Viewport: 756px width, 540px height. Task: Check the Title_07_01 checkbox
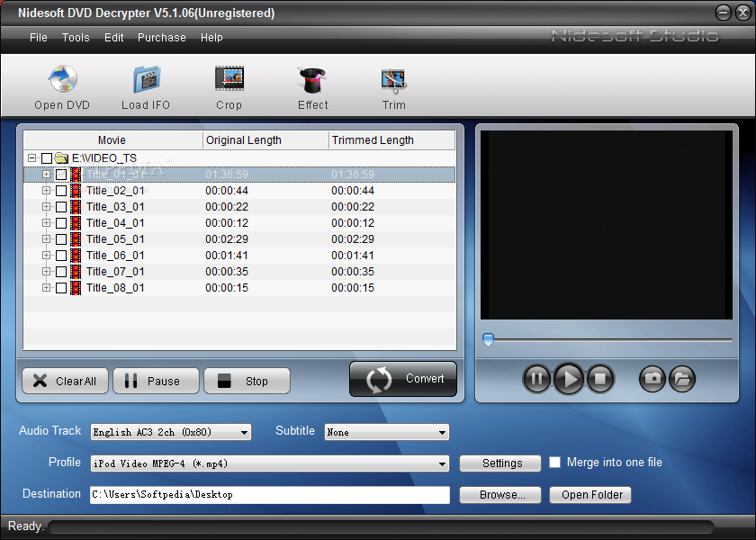click(x=61, y=272)
